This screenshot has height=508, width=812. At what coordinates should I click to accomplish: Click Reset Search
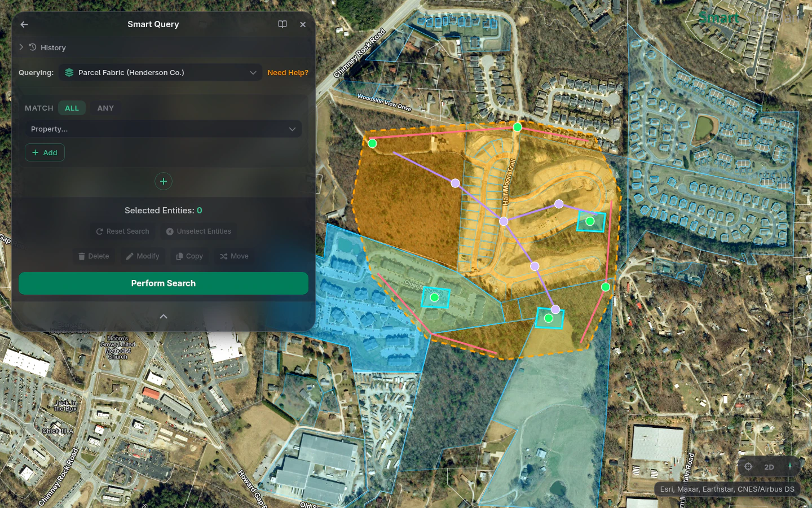pyautogui.click(x=122, y=231)
